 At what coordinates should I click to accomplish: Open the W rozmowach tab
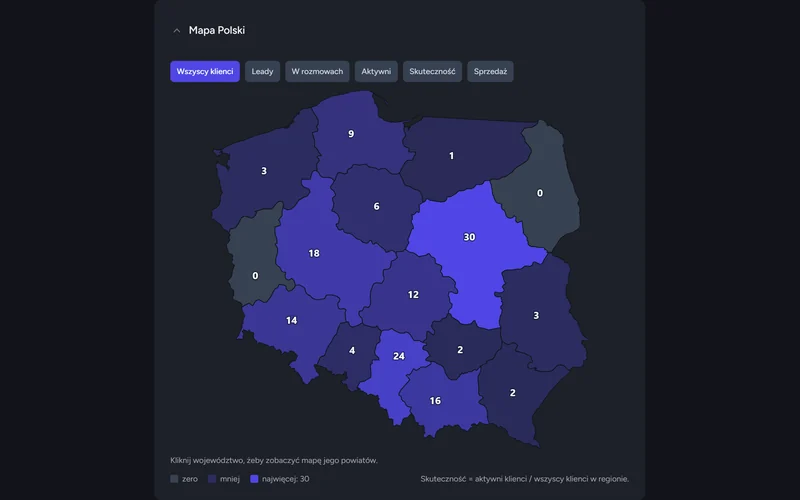point(317,71)
